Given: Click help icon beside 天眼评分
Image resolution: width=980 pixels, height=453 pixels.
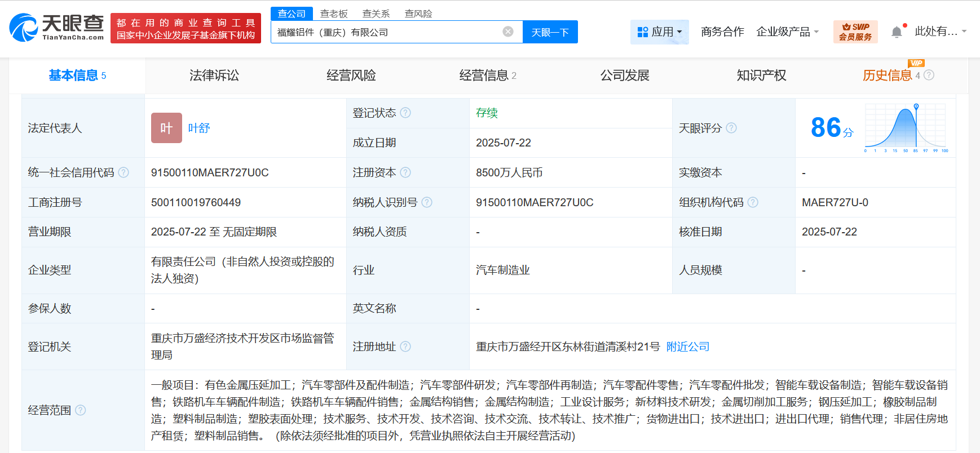Looking at the screenshot, I should click(731, 128).
